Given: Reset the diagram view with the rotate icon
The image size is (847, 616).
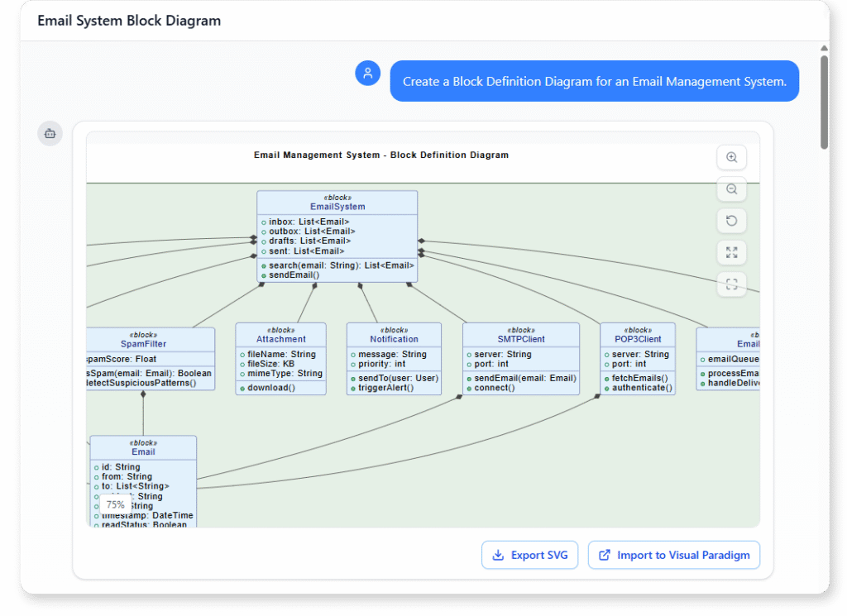Looking at the screenshot, I should coord(731,220).
